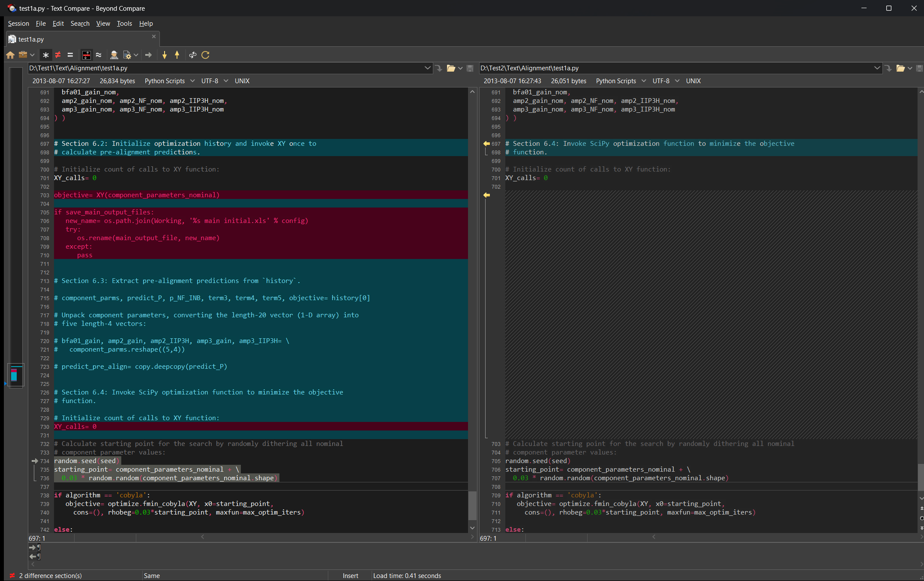Toggle Show All lines asterisk button
The height and width of the screenshot is (581, 924).
(x=46, y=55)
